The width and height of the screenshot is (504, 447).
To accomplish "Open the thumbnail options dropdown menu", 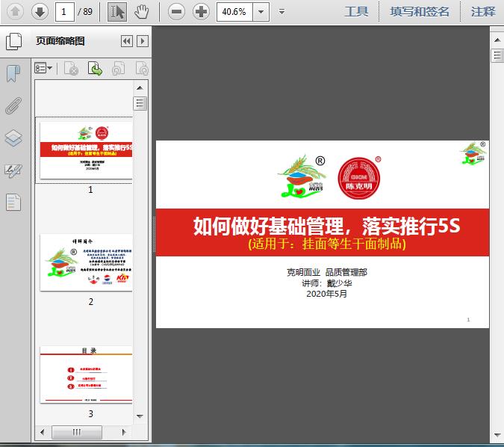I will 43,68.
